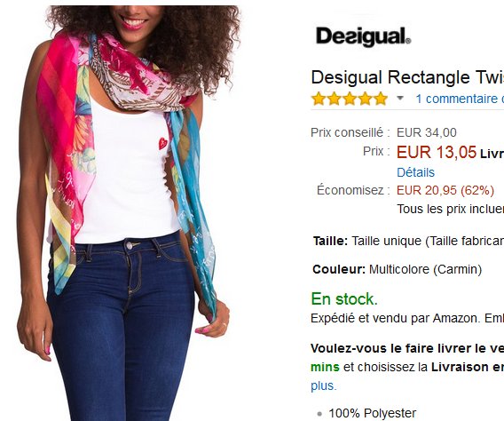This screenshot has width=504, height=421.
Task: Open the blue 'Détails' link
Action: pos(415,172)
